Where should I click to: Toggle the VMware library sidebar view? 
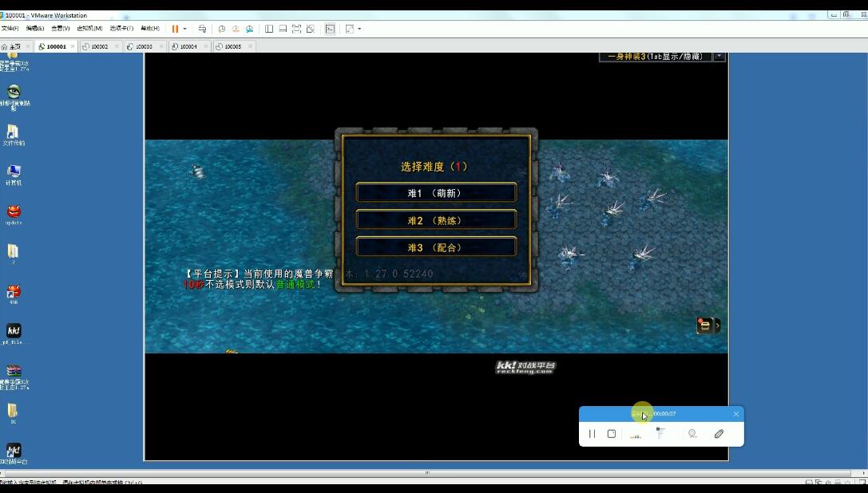tap(269, 29)
